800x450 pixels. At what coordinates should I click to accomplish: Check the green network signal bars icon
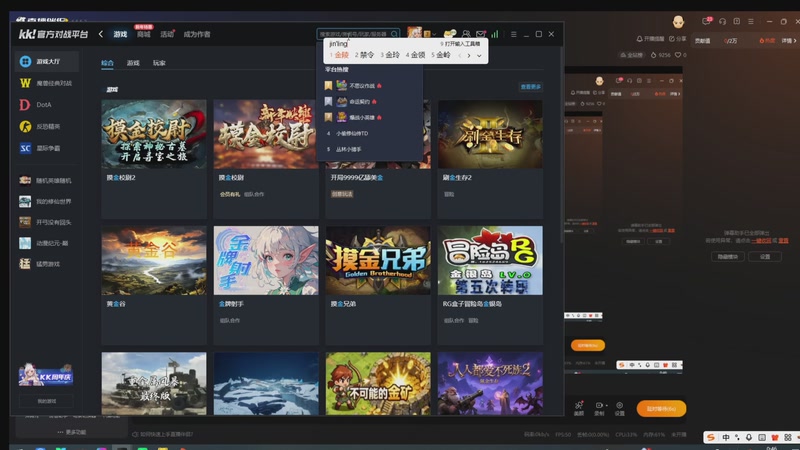click(x=495, y=34)
